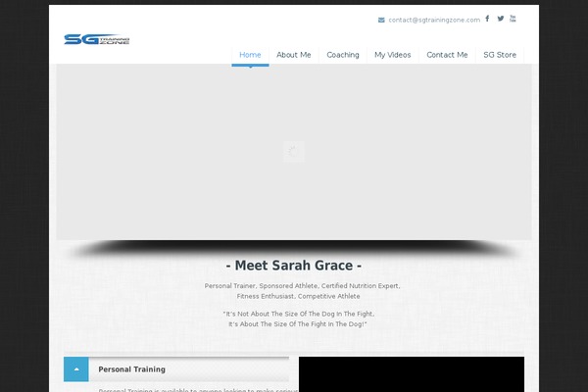Open the Coaching menu item
This screenshot has width=588, height=392.
coord(343,55)
